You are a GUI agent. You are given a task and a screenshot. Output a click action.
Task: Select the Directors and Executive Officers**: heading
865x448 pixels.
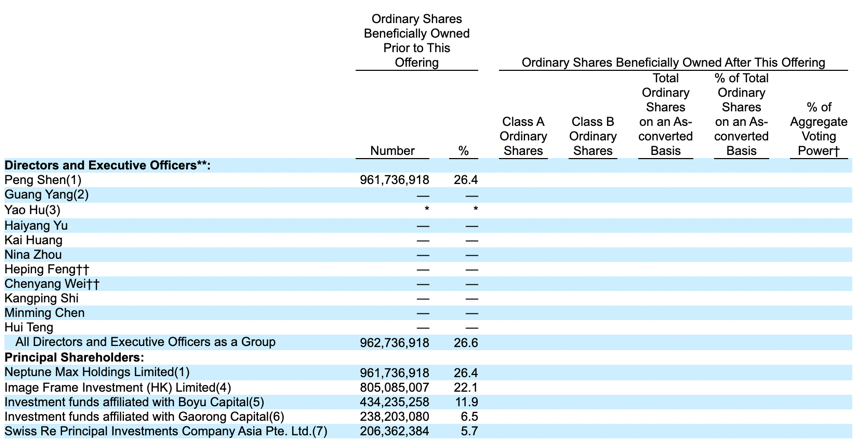click(108, 165)
